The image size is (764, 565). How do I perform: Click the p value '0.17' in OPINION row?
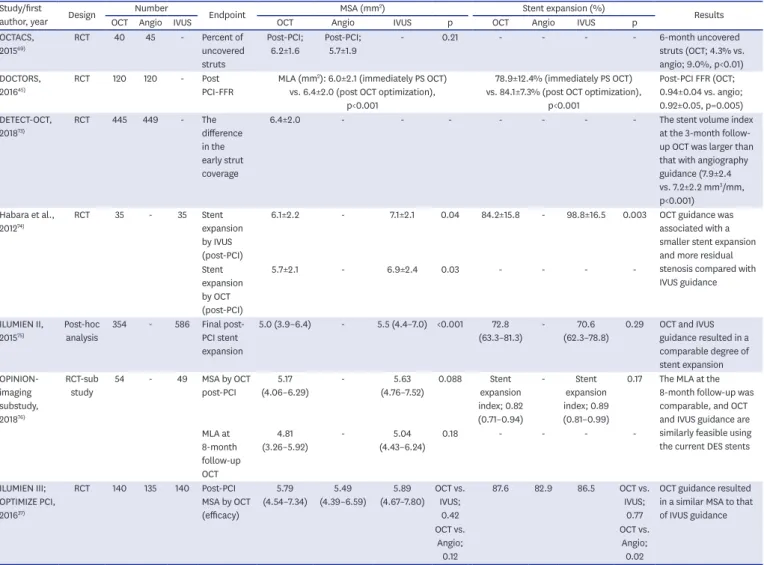point(634,378)
